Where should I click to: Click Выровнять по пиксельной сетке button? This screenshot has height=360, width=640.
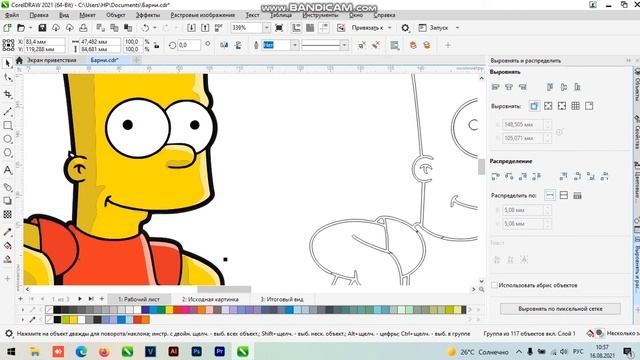560,309
